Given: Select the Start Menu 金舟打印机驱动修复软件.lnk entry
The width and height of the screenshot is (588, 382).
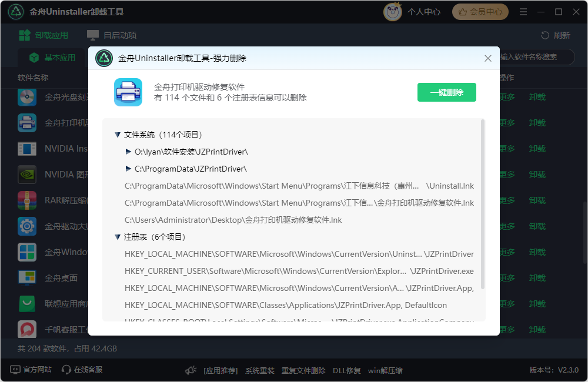Looking at the screenshot, I should (299, 203).
